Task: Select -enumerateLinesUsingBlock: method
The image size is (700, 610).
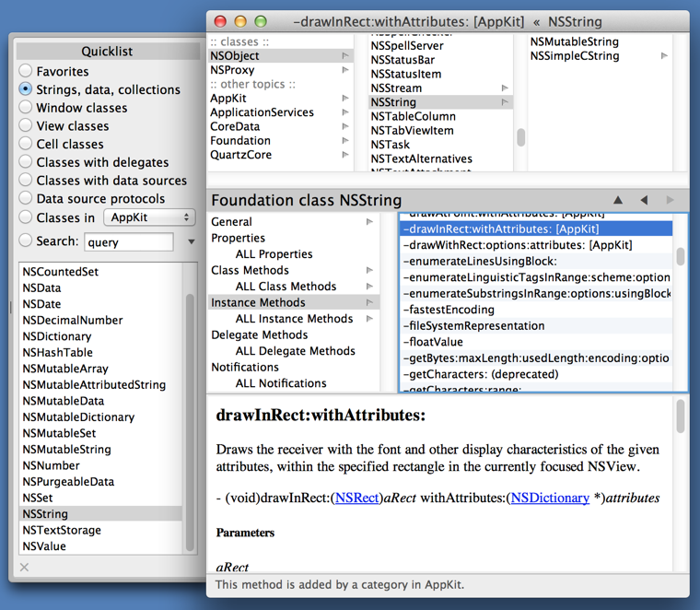Action: (536, 261)
